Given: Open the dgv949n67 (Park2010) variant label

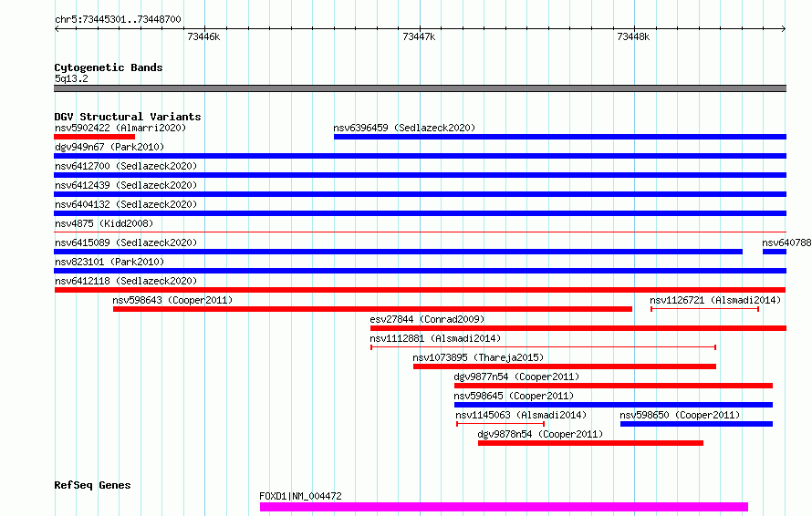Looking at the screenshot, I should click(109, 147).
